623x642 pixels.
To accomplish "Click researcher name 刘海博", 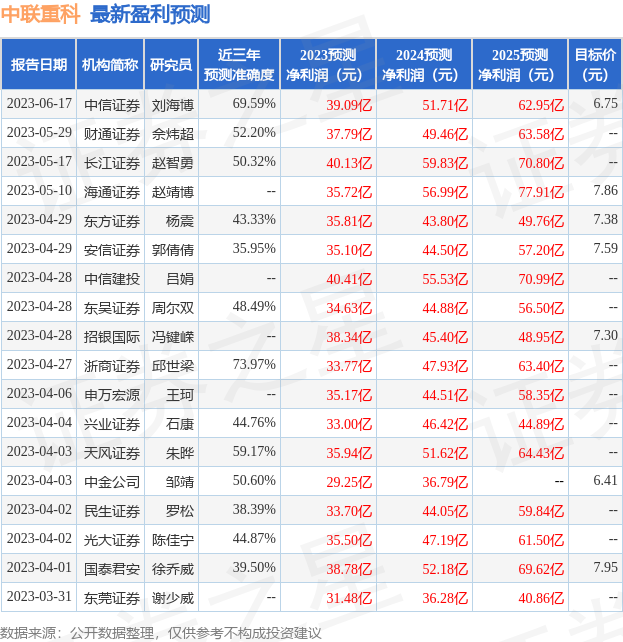I will point(173,105).
